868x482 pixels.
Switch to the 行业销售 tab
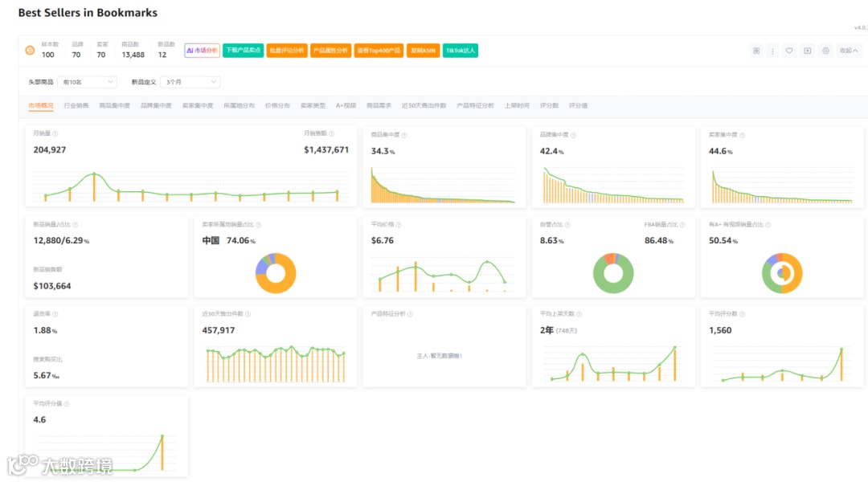pos(76,105)
